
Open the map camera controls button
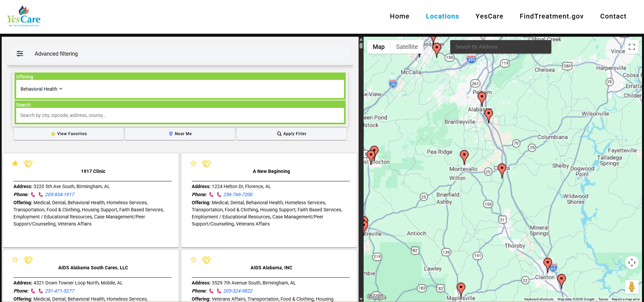(632, 263)
